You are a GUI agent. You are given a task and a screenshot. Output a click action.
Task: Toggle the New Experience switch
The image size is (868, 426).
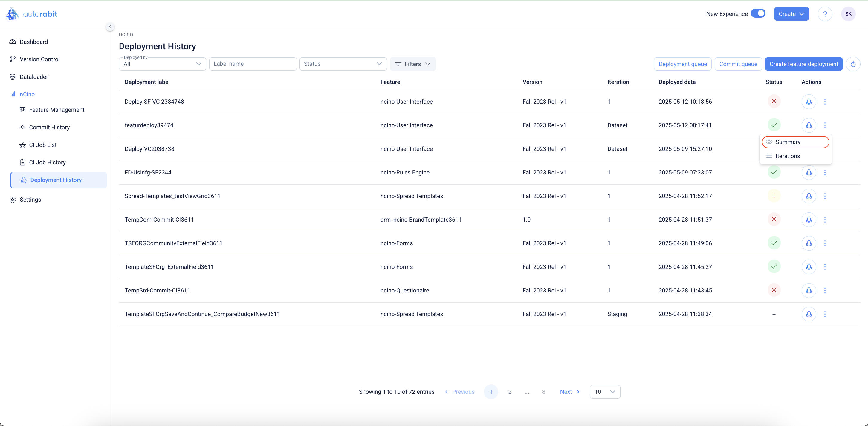point(758,13)
